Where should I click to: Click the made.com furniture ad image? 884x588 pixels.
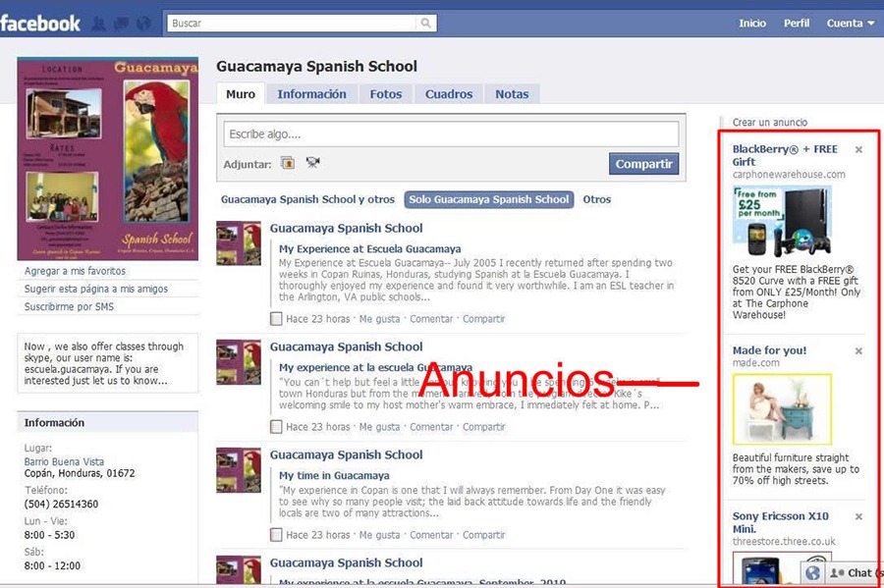coord(782,409)
